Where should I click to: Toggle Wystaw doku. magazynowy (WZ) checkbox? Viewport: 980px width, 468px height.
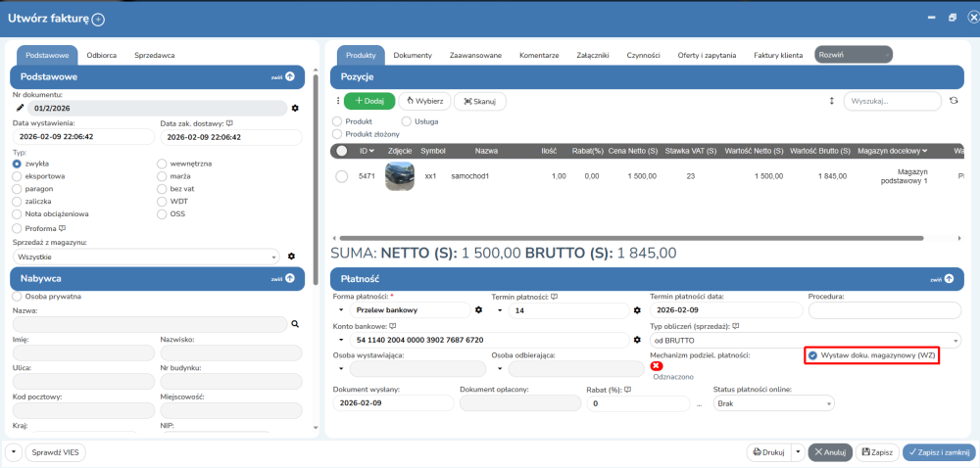(x=813, y=355)
